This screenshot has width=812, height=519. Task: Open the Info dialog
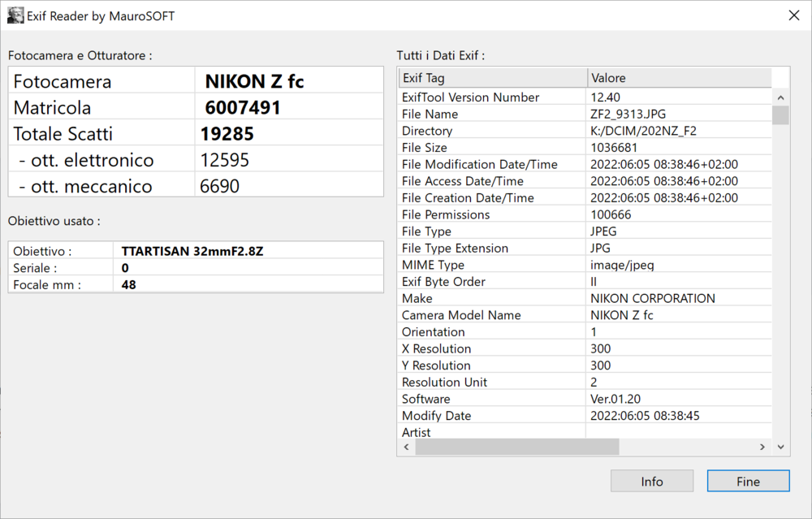(652, 481)
